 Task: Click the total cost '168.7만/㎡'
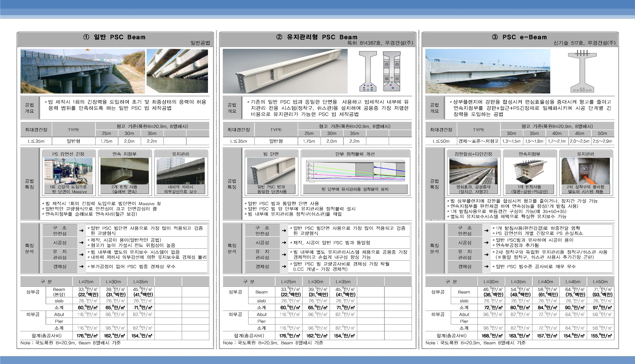pos(492,336)
